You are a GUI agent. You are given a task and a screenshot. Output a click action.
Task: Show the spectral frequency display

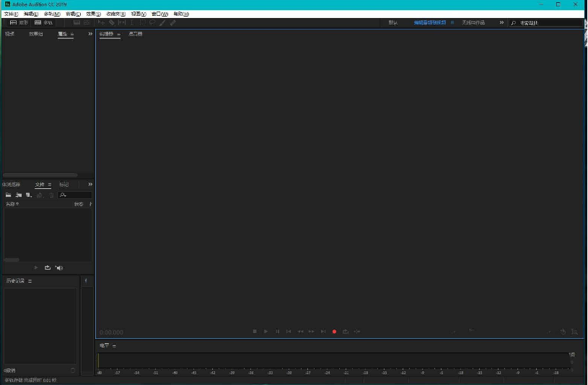click(76, 22)
